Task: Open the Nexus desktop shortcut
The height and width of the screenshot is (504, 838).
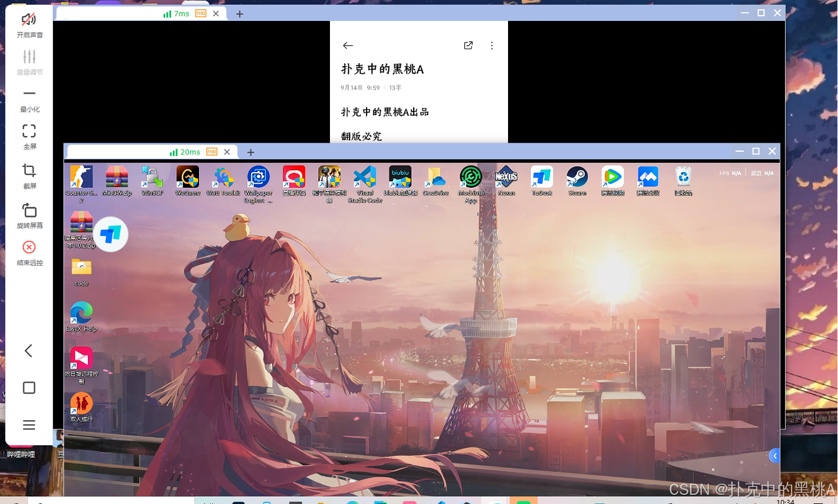Action: [x=506, y=181]
